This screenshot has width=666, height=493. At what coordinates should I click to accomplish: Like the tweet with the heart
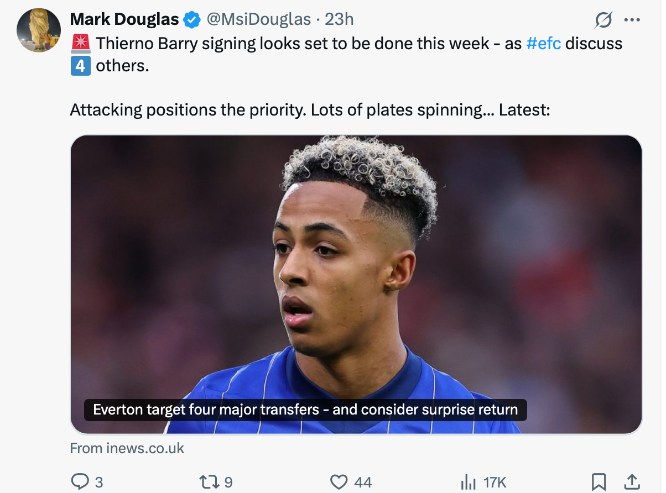[x=338, y=482]
